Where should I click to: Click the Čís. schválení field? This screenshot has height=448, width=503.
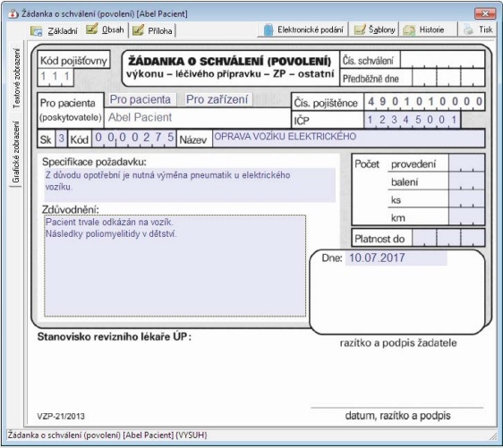click(x=442, y=60)
